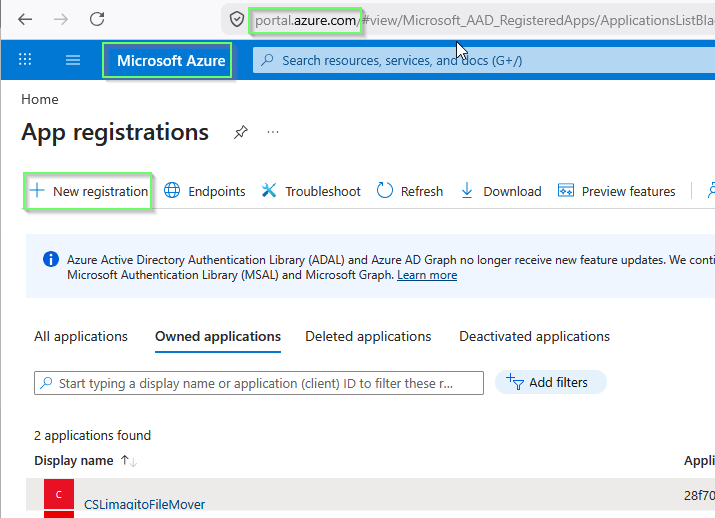Click the display name filter search field
This screenshot has width=715, height=518.
point(259,383)
